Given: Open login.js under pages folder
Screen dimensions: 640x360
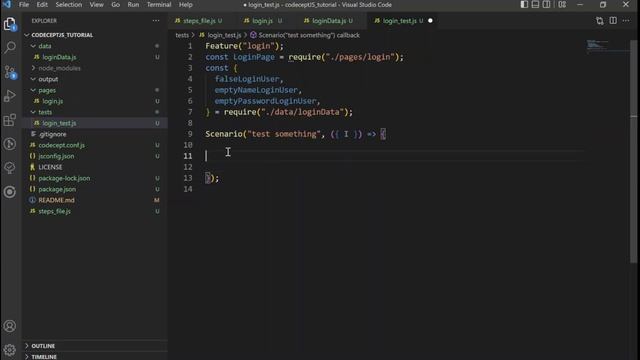Looking at the screenshot, I should click(x=53, y=101).
